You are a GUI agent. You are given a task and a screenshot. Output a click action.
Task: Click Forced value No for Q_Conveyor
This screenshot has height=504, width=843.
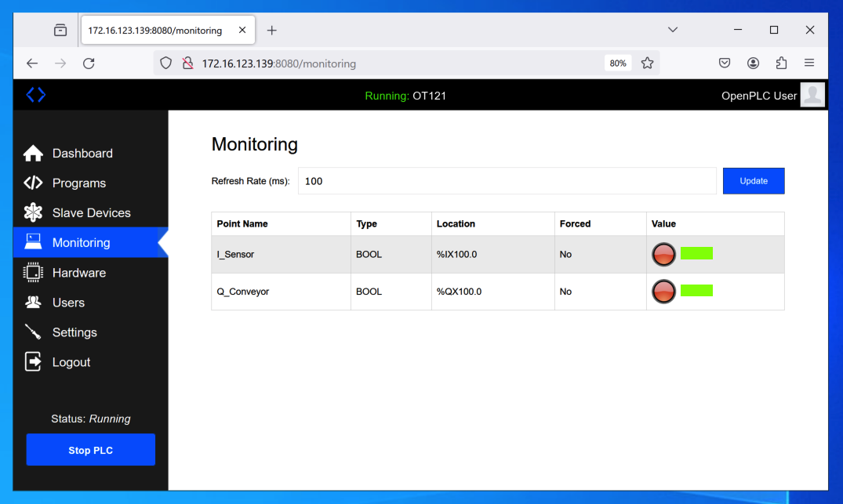point(565,292)
